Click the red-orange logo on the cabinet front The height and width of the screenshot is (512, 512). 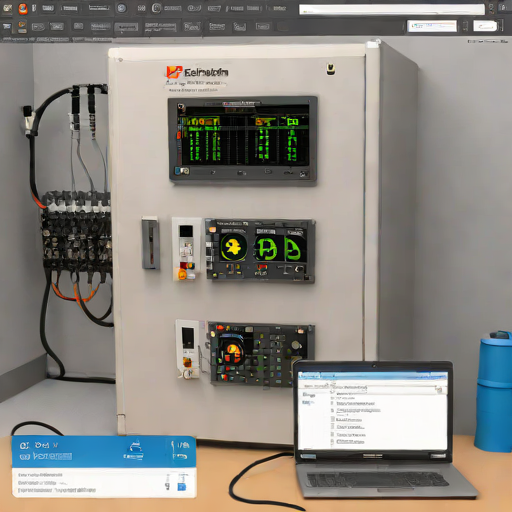tap(174, 72)
